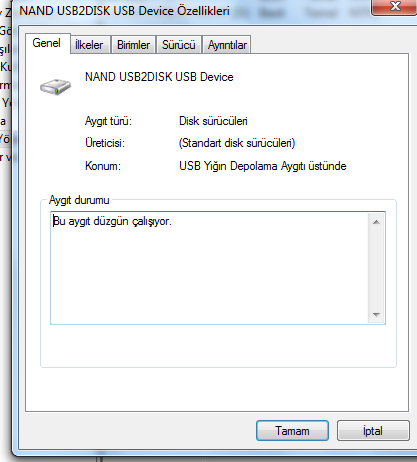Open the Birimler tab
Viewport: 417px width, 462px height.
pos(133,45)
